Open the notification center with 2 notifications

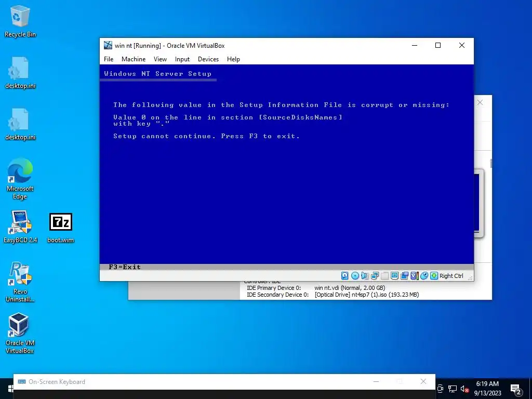516,390
